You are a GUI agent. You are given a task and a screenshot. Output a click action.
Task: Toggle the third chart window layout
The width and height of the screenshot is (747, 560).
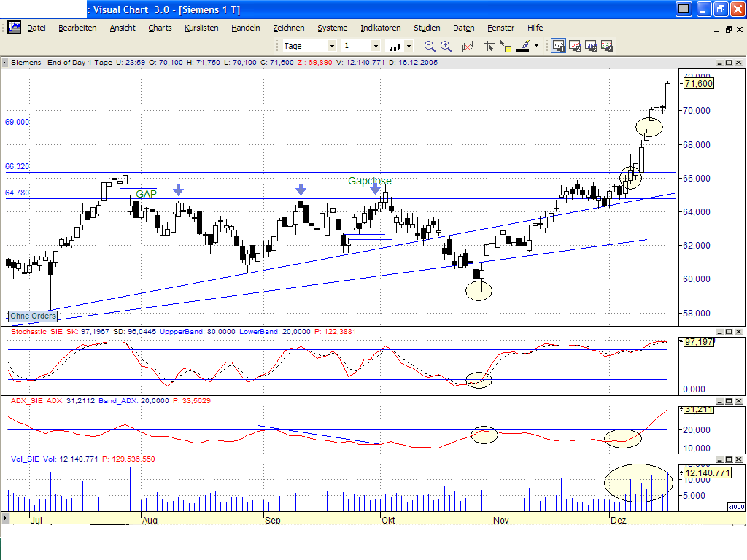click(591, 45)
